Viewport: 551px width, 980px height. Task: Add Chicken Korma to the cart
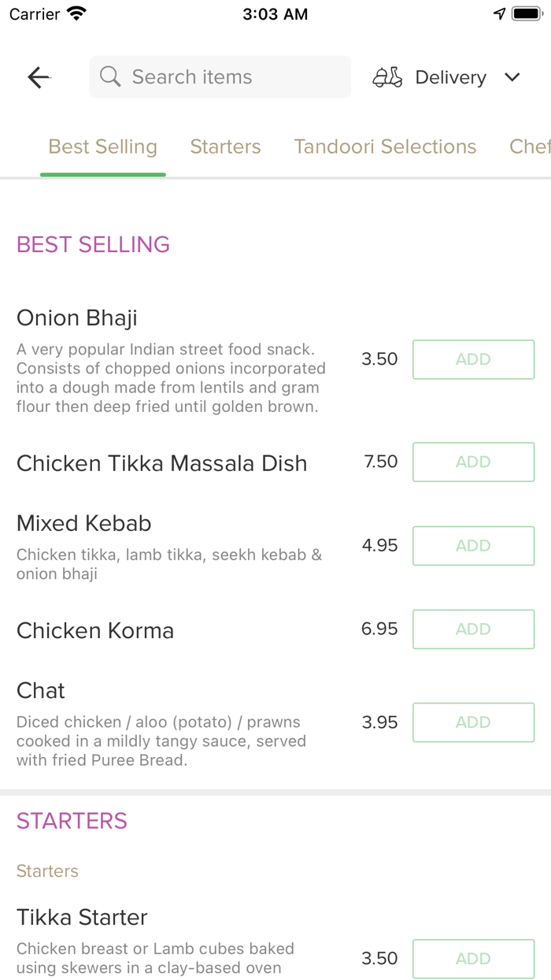pyautogui.click(x=473, y=629)
